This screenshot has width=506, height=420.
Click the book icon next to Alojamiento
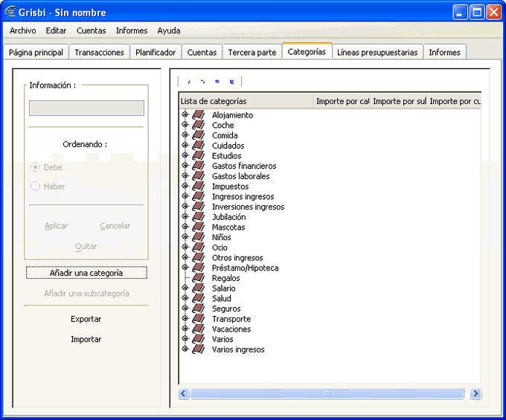[199, 114]
